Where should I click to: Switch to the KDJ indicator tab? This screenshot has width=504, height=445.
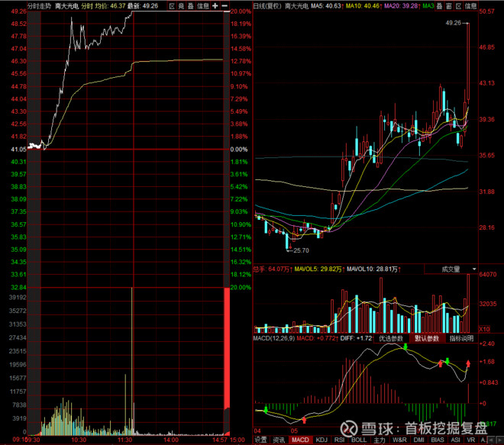point(321,440)
